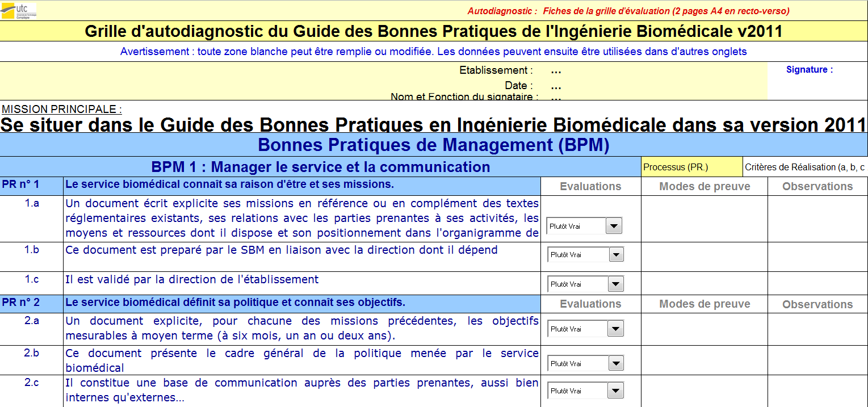
Task: Click 'Le service biomédical définit sa politique' heading
Action: [236, 302]
